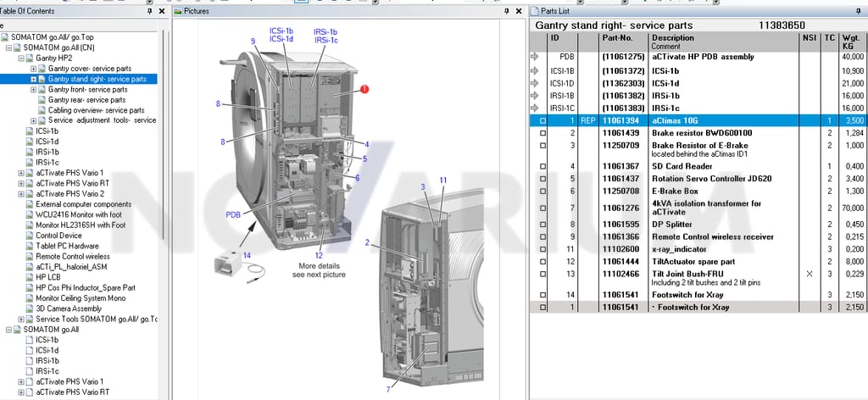Screen dimensions: 868x400
Task: Click the Gantry HP2 document icon
Action: [30, 58]
